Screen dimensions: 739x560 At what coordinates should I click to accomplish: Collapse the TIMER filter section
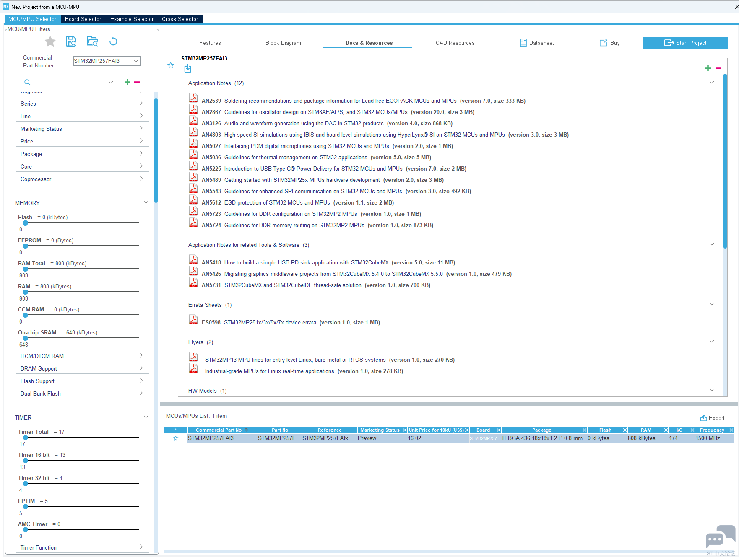tap(146, 417)
